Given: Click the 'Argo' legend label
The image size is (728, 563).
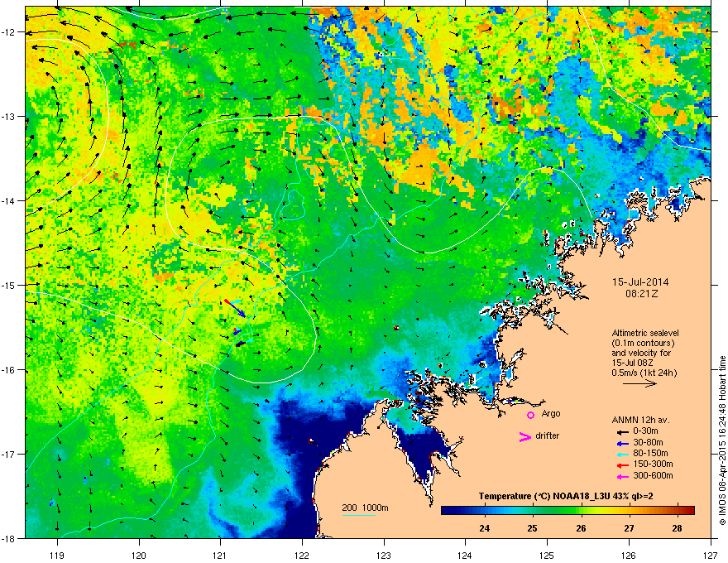Looking at the screenshot, I should [x=551, y=413].
